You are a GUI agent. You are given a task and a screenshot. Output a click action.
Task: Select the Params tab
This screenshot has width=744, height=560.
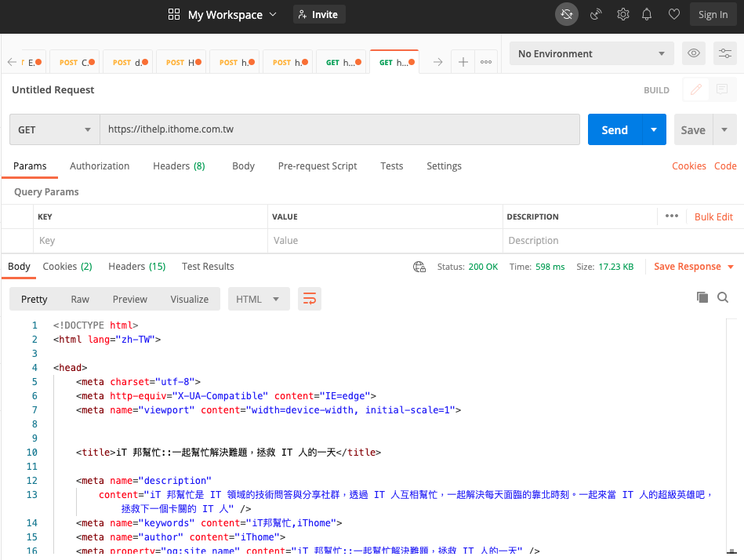tap(30, 166)
